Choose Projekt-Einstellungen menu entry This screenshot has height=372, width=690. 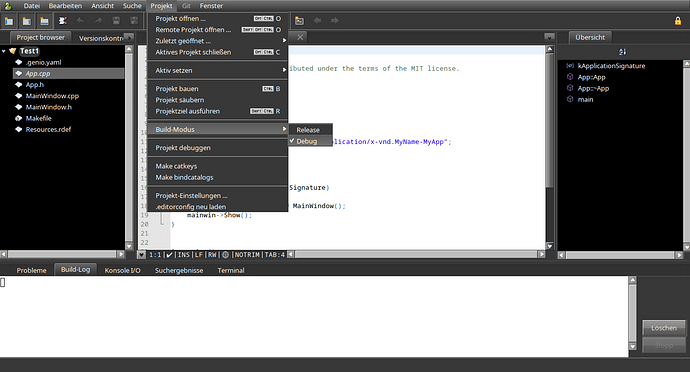[217, 195]
